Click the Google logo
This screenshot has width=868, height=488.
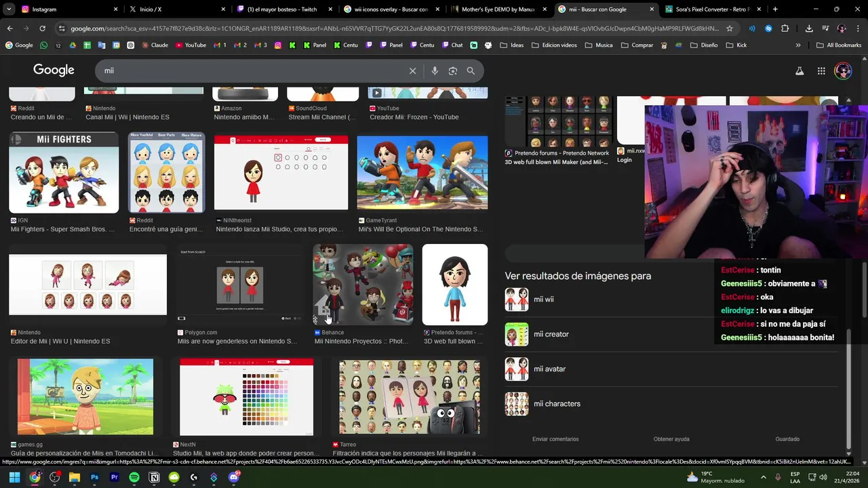pos(54,70)
